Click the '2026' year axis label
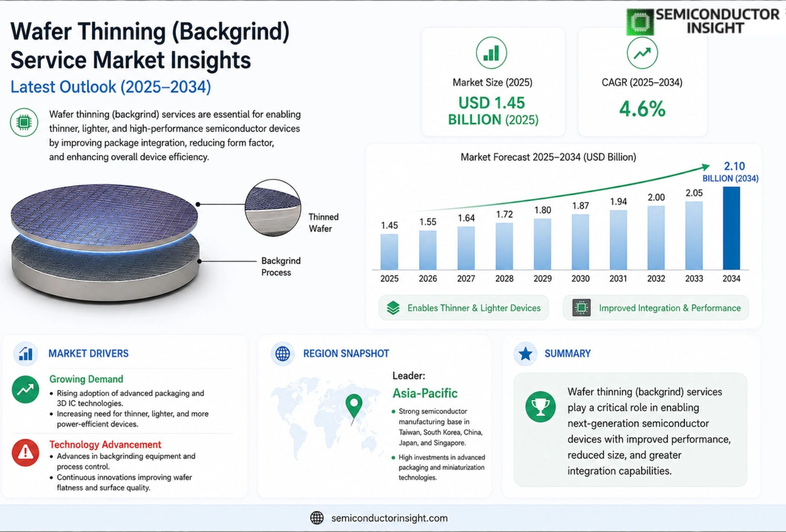Screen dimensions: 786x532 tap(427, 279)
